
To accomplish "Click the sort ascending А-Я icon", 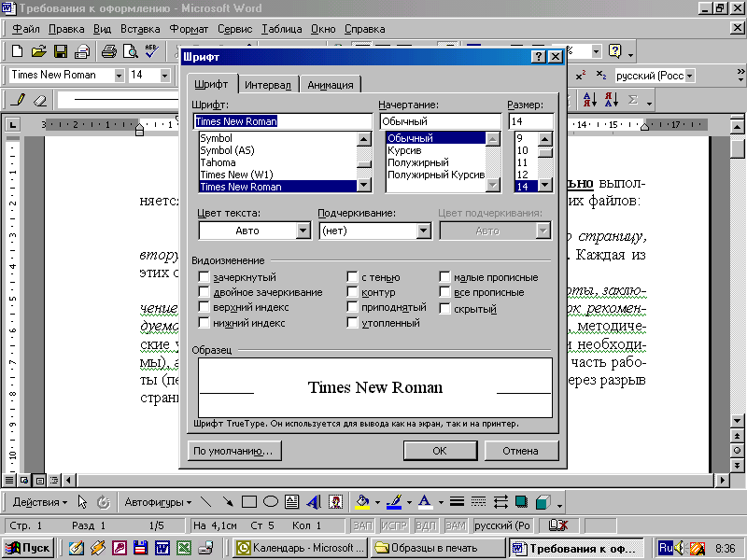I will pos(590,100).
